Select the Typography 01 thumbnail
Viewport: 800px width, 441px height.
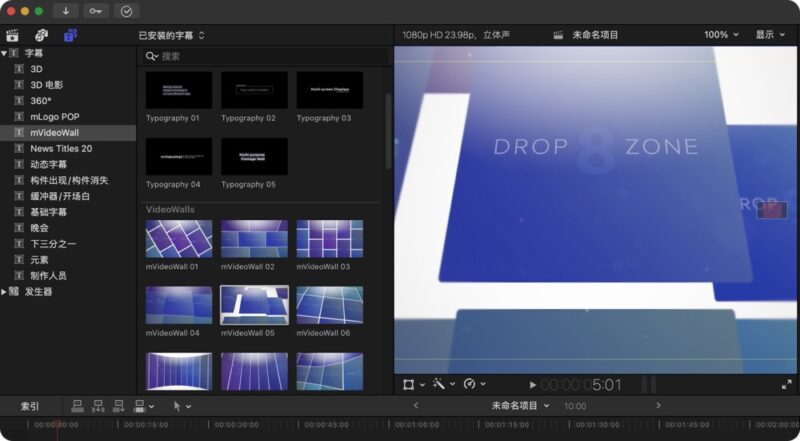tap(179, 90)
